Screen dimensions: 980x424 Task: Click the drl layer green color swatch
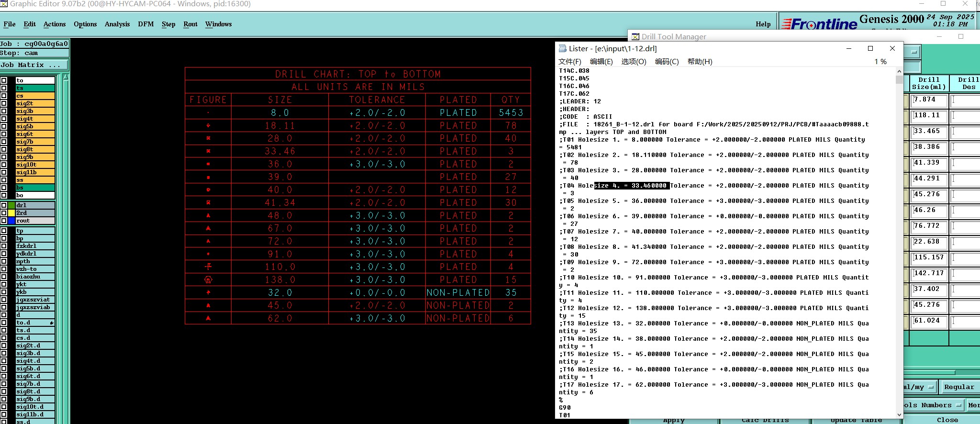point(11,205)
